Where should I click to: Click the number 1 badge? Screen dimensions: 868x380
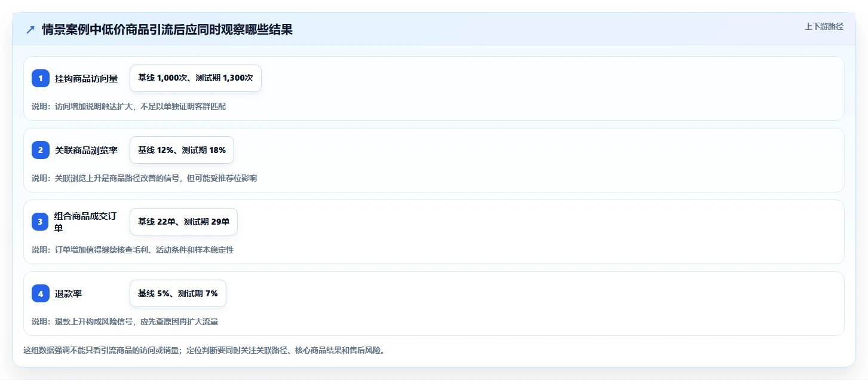(x=41, y=78)
